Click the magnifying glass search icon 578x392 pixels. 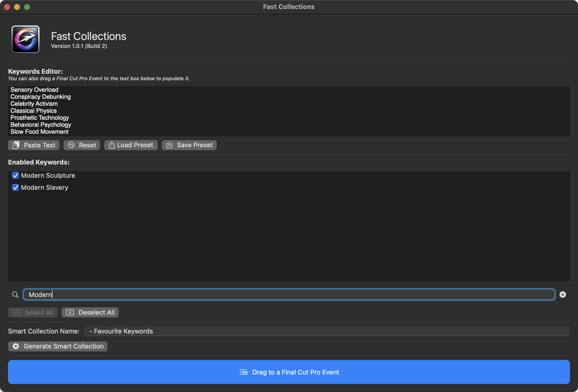click(x=15, y=294)
